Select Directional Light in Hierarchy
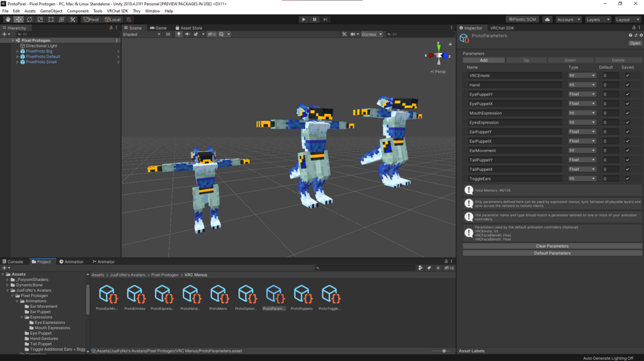Viewport: 644px width, 361px height. [41, 46]
